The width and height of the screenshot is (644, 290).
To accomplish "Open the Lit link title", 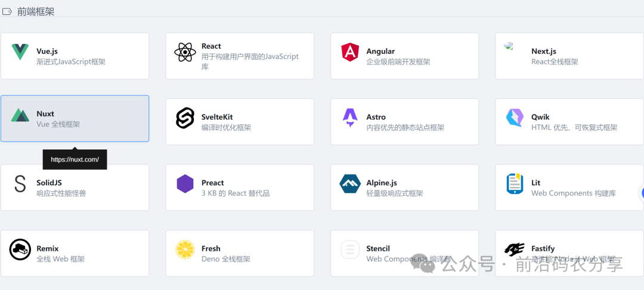I will click(536, 183).
